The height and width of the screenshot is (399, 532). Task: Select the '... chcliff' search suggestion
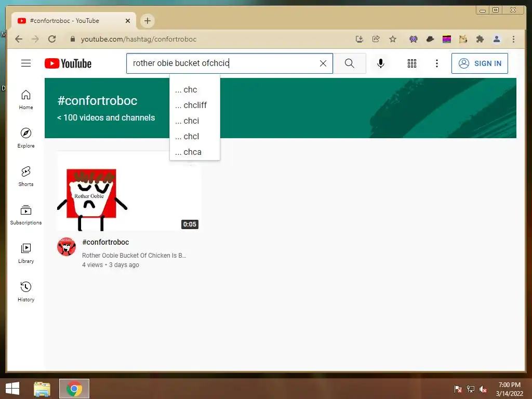pos(195,105)
